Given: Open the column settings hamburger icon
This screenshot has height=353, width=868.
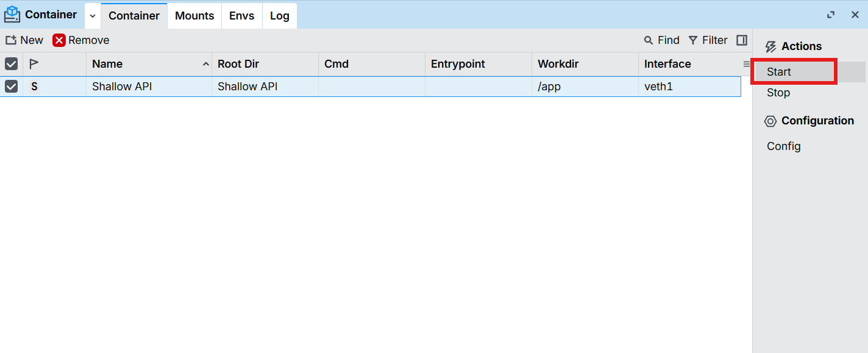Looking at the screenshot, I should point(746,64).
